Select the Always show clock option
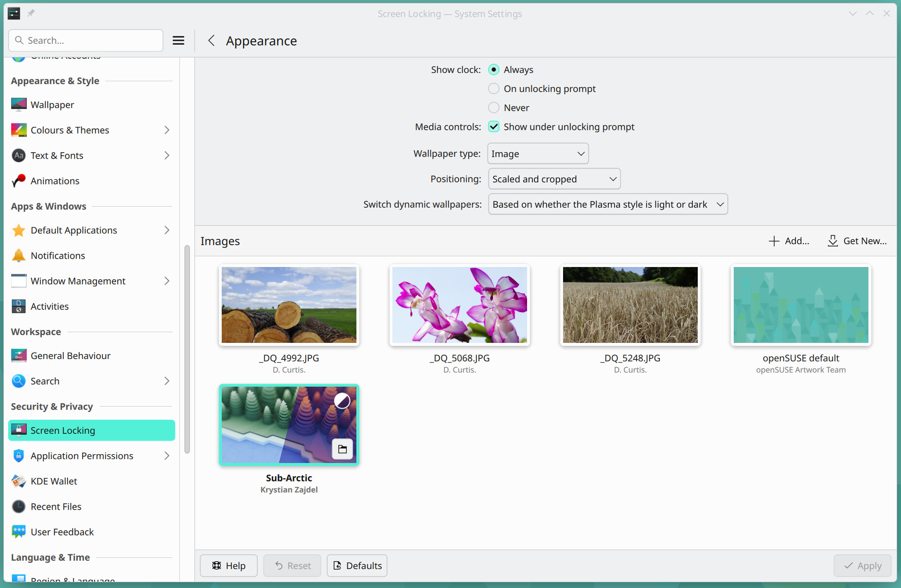 tap(494, 70)
